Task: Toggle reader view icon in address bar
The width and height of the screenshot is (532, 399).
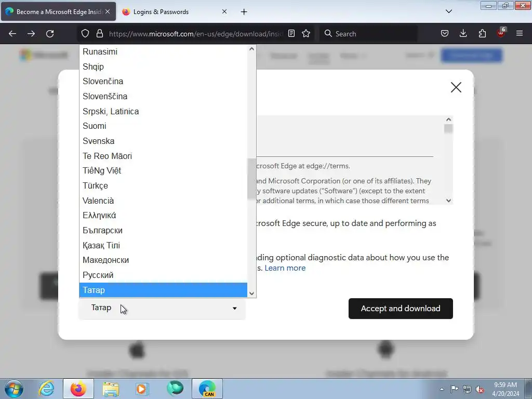Action: coord(291,34)
